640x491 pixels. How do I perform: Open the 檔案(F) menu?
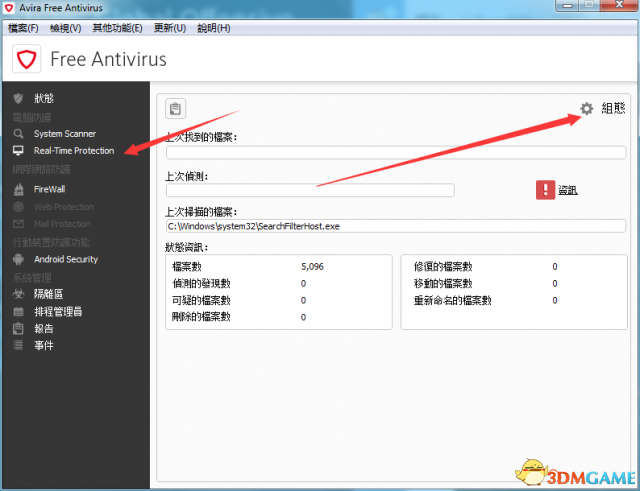[23, 28]
